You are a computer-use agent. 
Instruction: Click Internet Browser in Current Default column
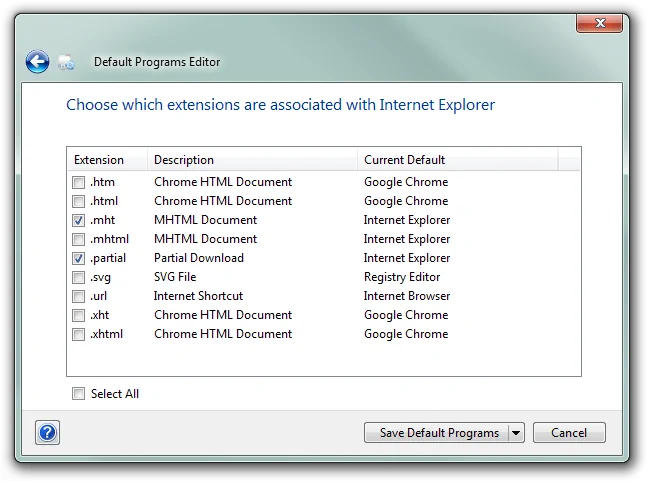click(x=407, y=296)
